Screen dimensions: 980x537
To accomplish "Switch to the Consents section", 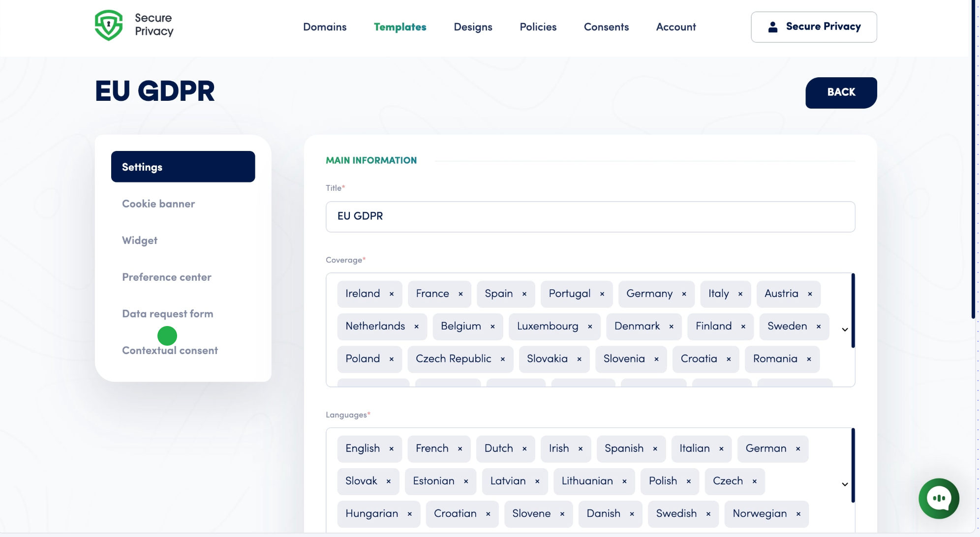I will 606,27.
